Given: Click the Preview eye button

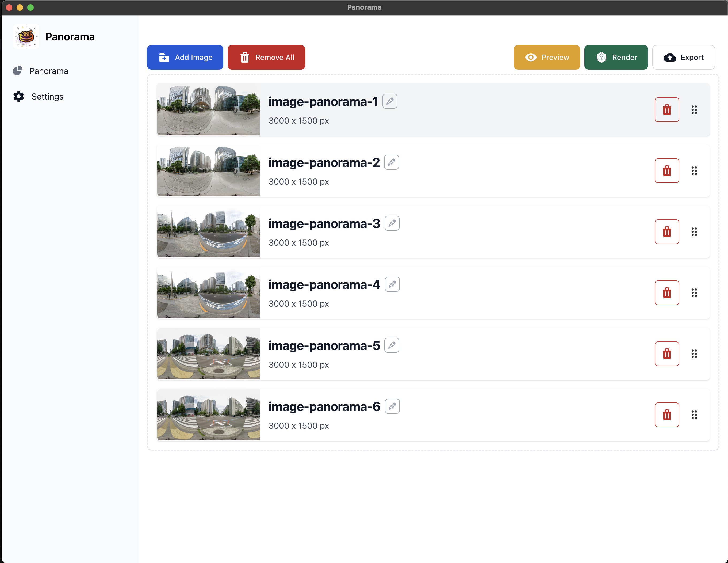Looking at the screenshot, I should coord(546,57).
